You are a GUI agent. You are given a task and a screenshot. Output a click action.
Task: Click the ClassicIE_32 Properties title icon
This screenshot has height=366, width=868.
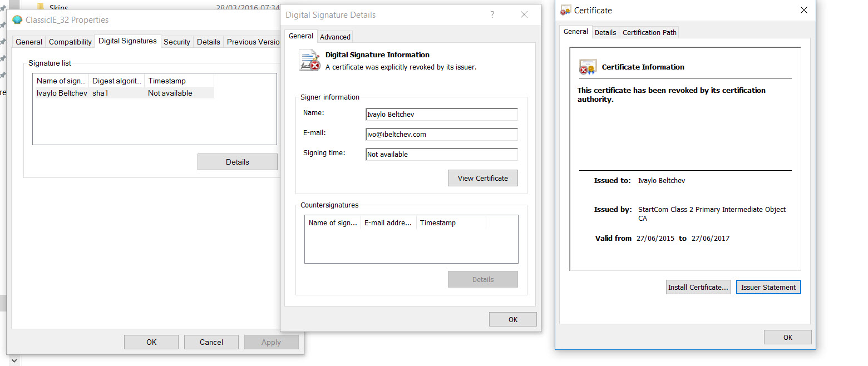pyautogui.click(x=17, y=20)
